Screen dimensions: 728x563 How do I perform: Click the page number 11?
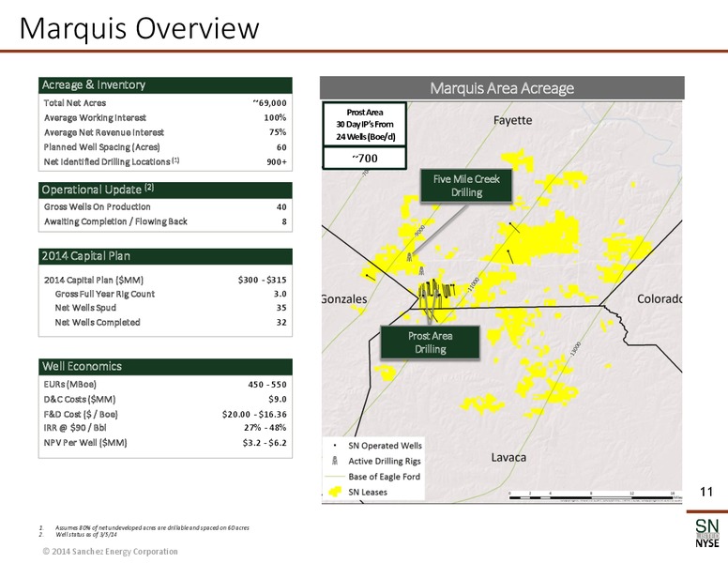(x=706, y=492)
